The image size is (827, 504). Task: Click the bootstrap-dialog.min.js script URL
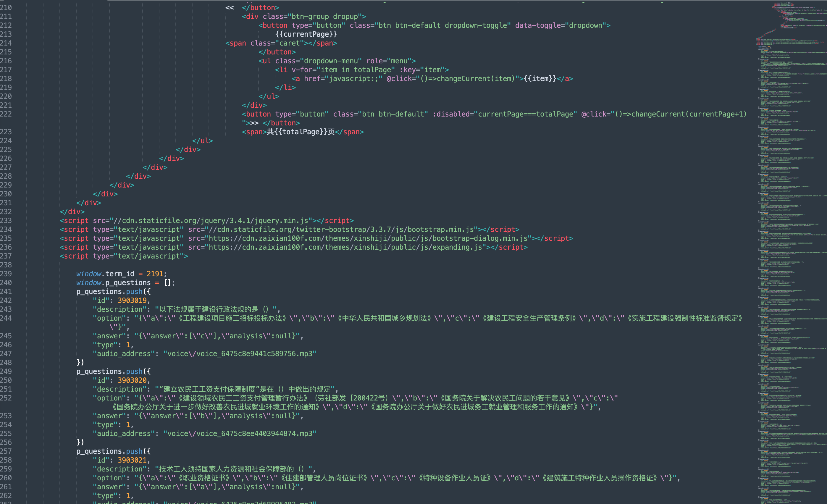click(368, 238)
